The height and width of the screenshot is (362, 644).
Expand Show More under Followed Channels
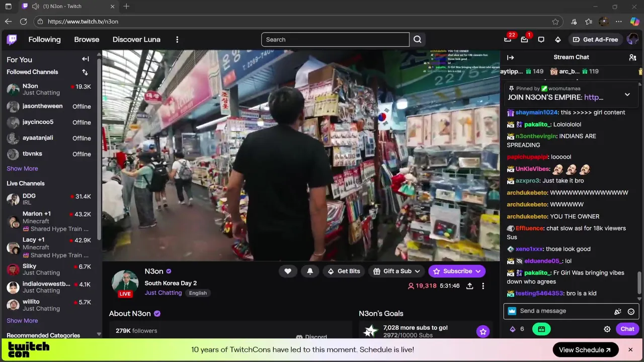(x=22, y=168)
